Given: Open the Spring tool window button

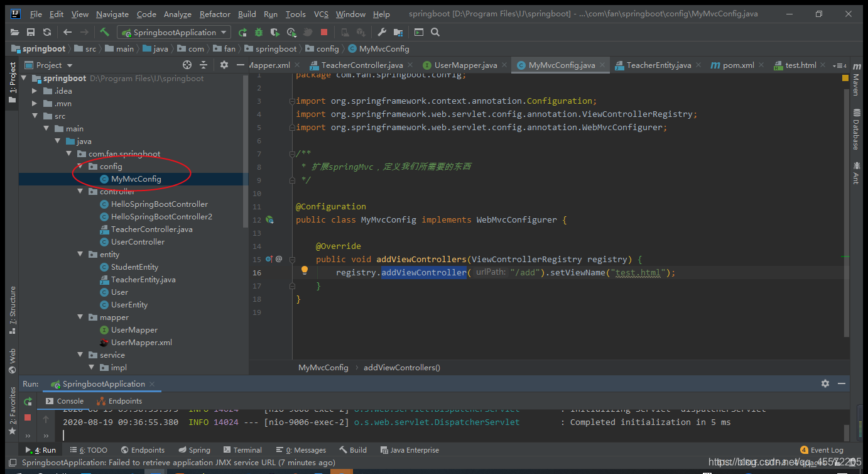Looking at the screenshot, I should point(194,450).
